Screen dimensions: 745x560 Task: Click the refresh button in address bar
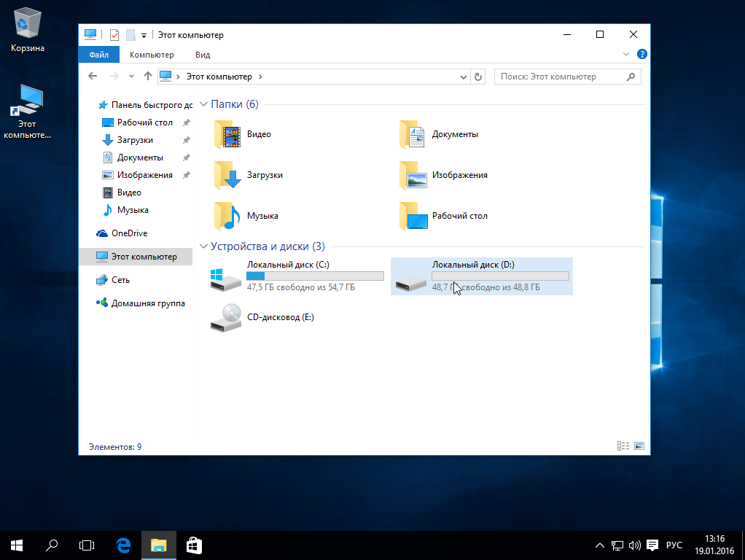[478, 77]
